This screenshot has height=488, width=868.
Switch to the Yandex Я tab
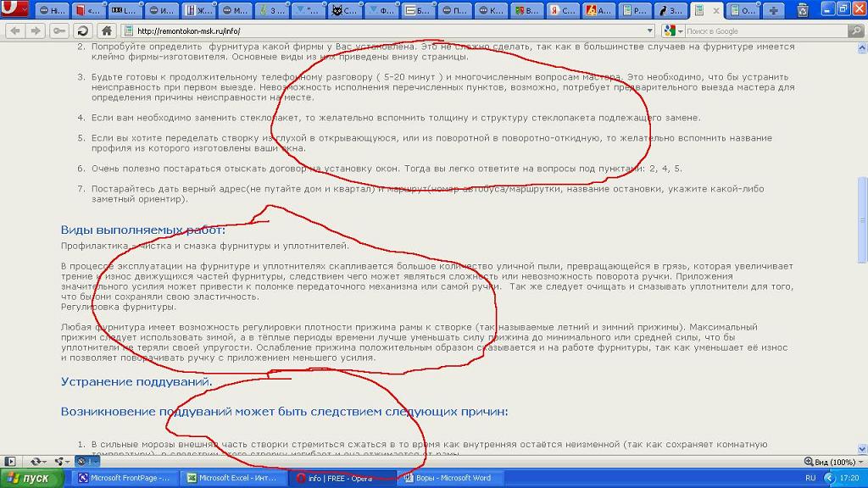563,10
